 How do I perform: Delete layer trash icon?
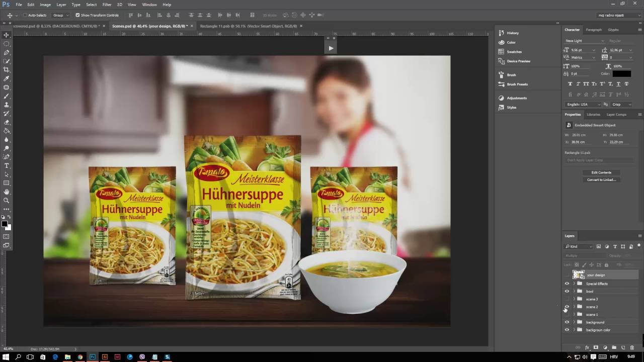[632, 347]
